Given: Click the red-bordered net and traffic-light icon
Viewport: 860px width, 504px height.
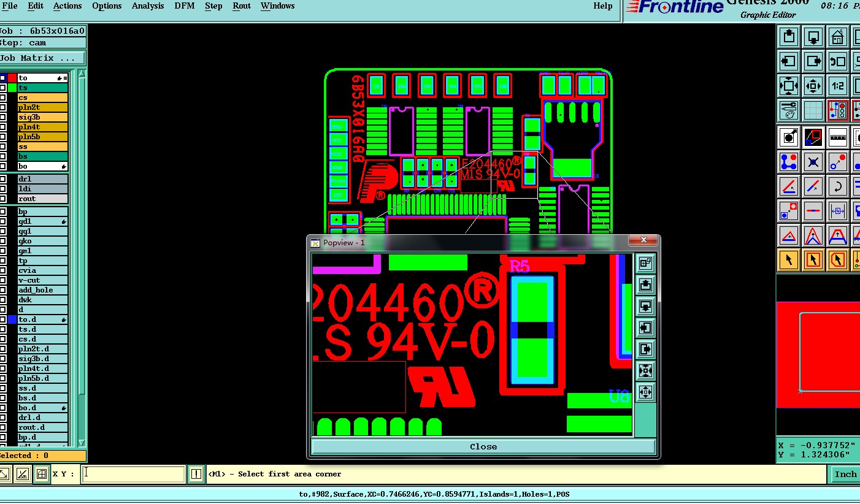Looking at the screenshot, I should (837, 110).
